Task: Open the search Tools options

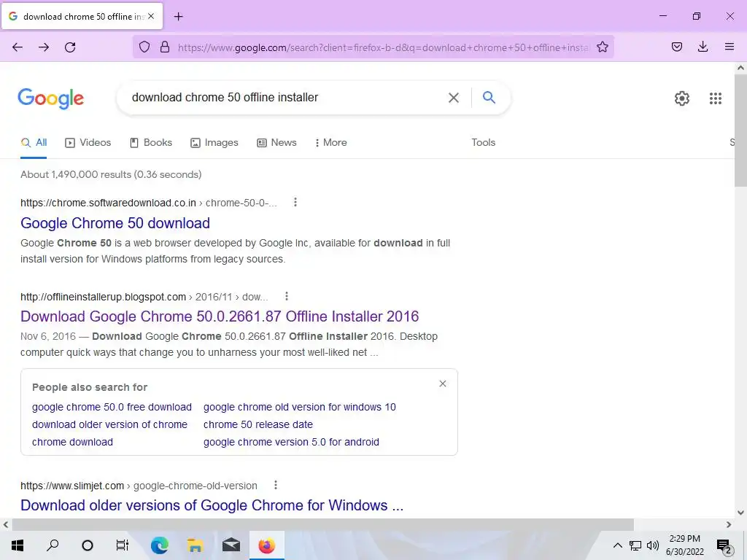Action: pyautogui.click(x=483, y=142)
